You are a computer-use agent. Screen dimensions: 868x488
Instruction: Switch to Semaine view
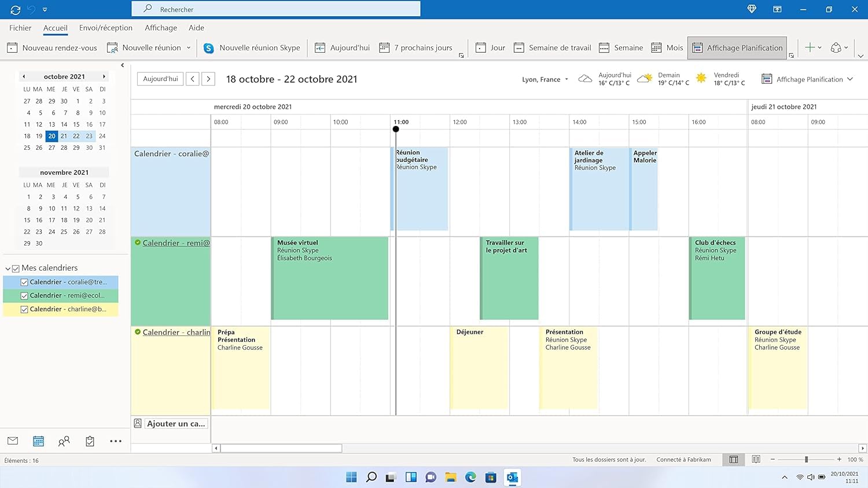pyautogui.click(x=621, y=48)
